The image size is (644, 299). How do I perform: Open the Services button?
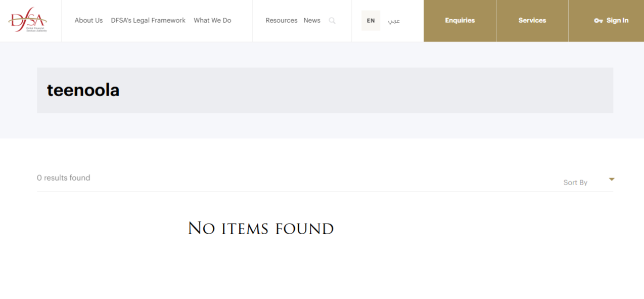click(532, 21)
